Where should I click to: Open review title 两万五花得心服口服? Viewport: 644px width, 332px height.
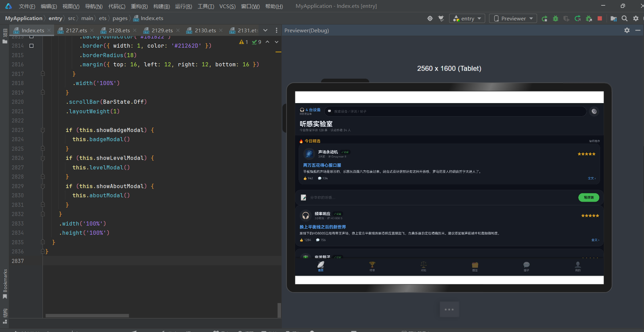[x=322, y=165]
